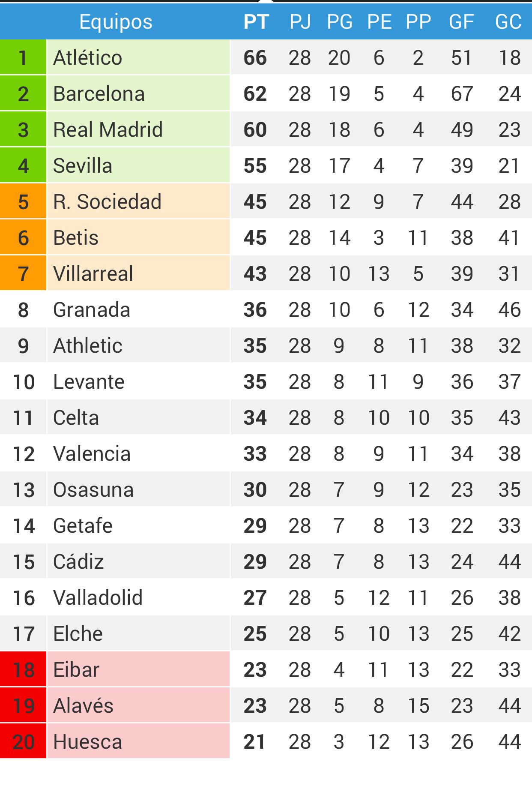
Task: Tap the Real Madrid team name
Action: (108, 129)
